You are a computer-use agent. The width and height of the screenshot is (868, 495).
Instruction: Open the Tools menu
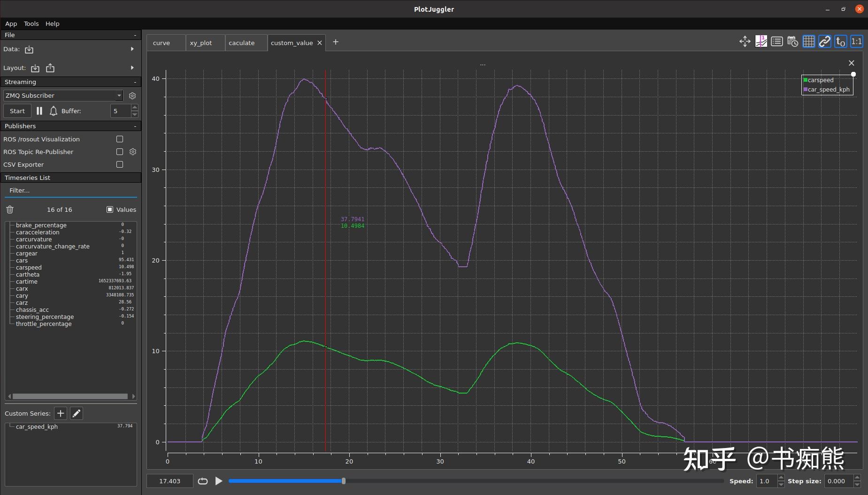pos(31,23)
